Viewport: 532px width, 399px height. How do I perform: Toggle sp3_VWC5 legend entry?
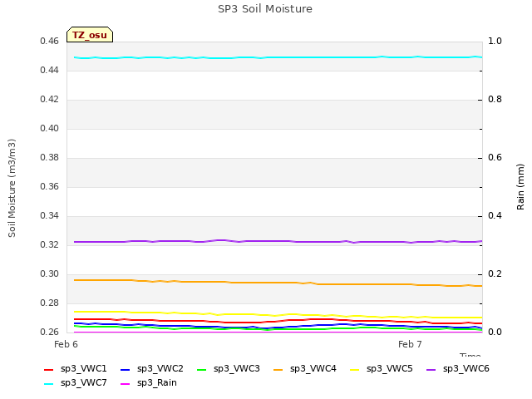[x=381, y=369]
